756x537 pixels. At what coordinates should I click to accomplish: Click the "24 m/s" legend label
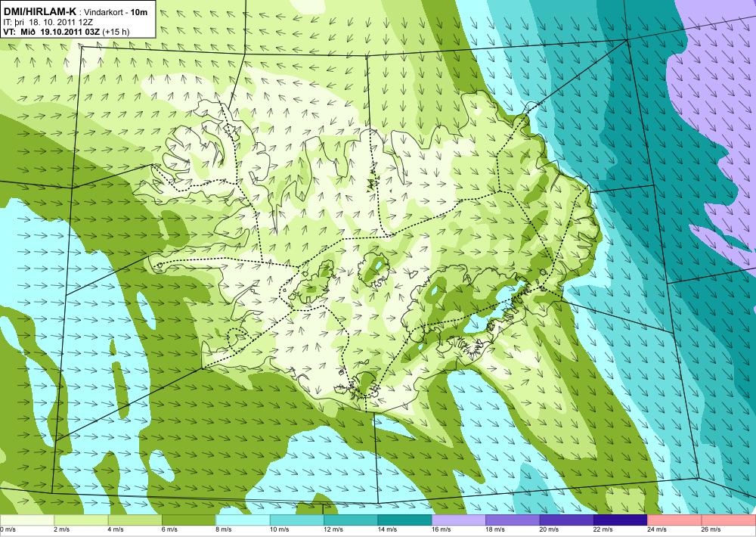657,529
